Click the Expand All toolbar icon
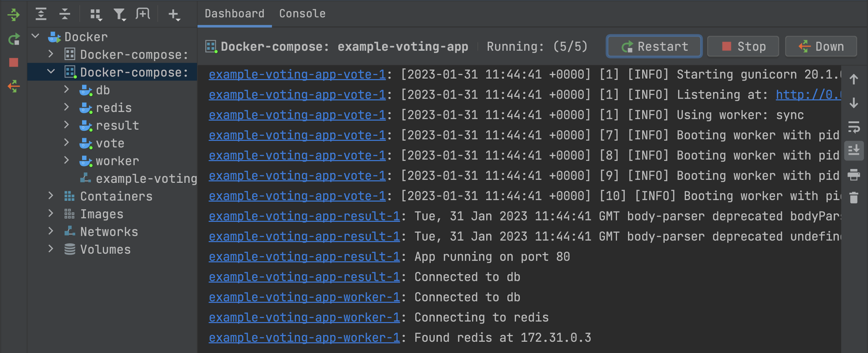Viewport: 868px width, 353px height. pyautogui.click(x=41, y=14)
